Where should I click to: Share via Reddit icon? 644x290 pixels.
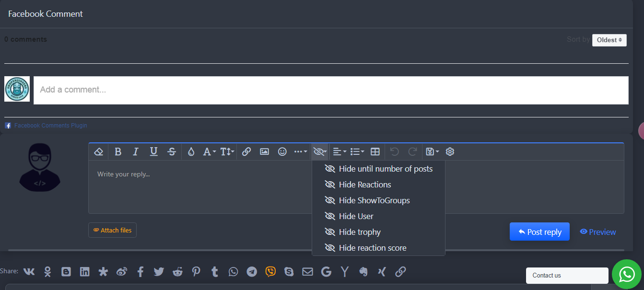pyautogui.click(x=177, y=272)
